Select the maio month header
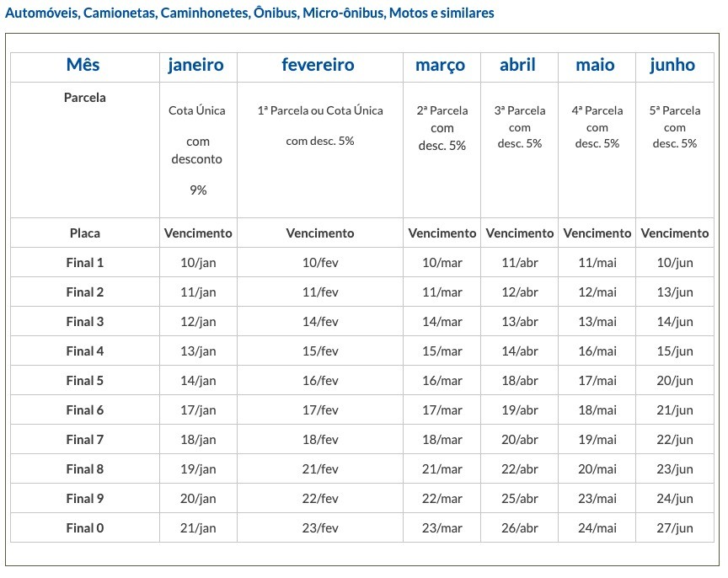 [595, 65]
